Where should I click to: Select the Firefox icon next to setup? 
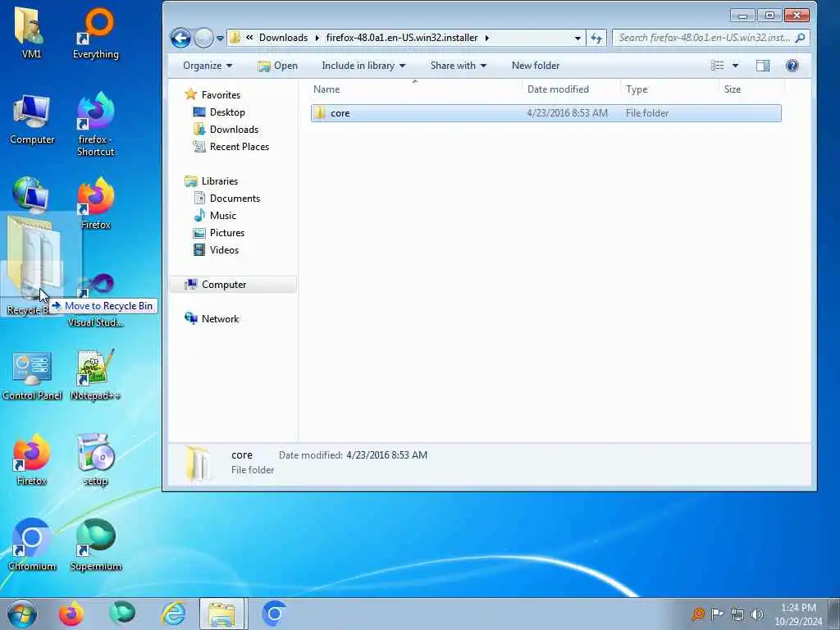coord(32,459)
